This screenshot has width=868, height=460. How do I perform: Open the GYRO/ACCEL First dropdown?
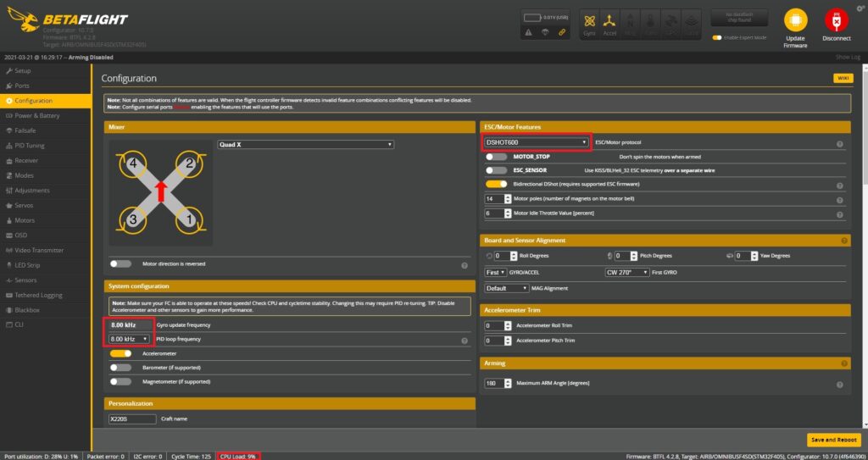(495, 272)
